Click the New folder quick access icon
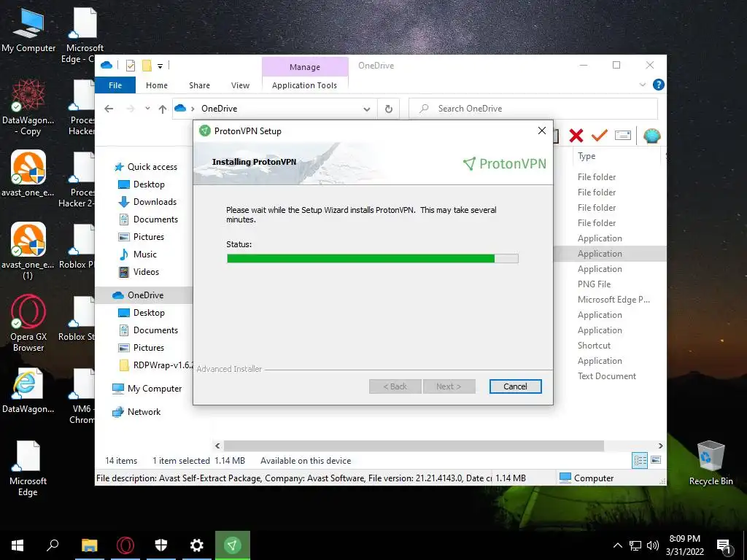This screenshot has width=747, height=560. pos(147,66)
